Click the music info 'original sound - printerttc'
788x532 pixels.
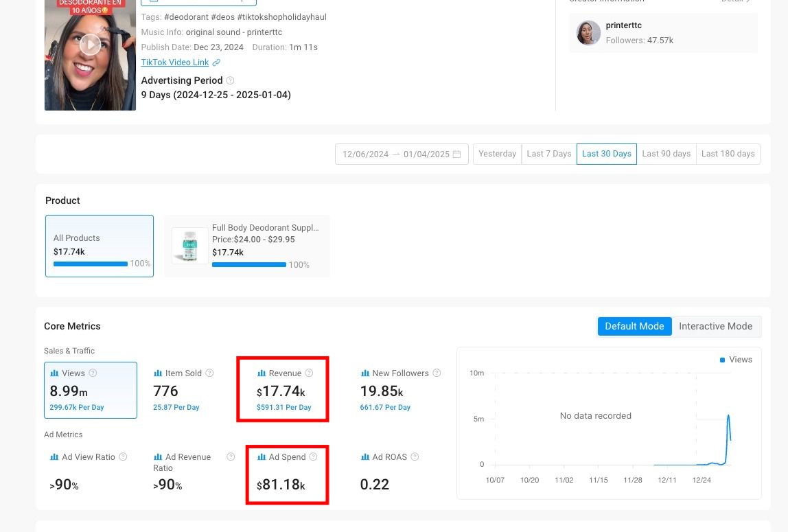click(234, 32)
